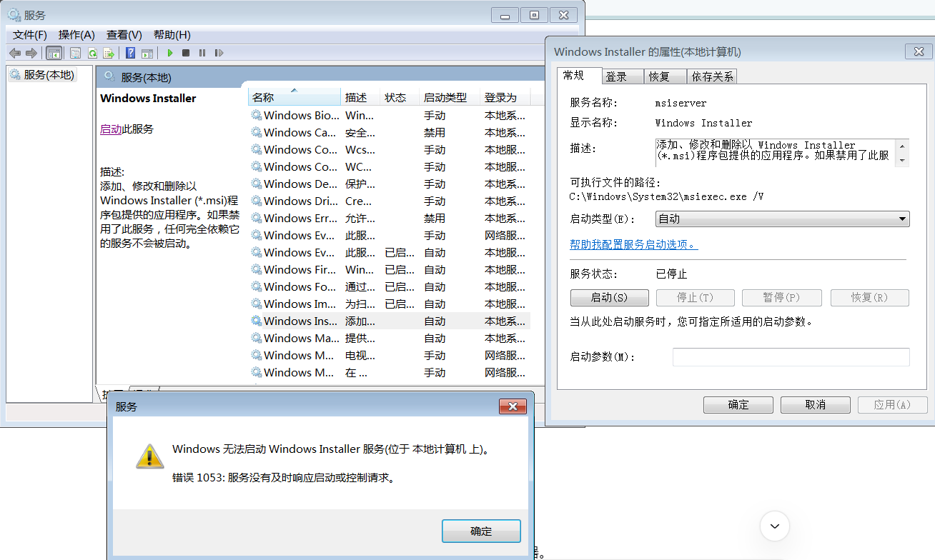Click the Forward arrow in the Services toolbar
The width and height of the screenshot is (935, 560).
[31, 53]
